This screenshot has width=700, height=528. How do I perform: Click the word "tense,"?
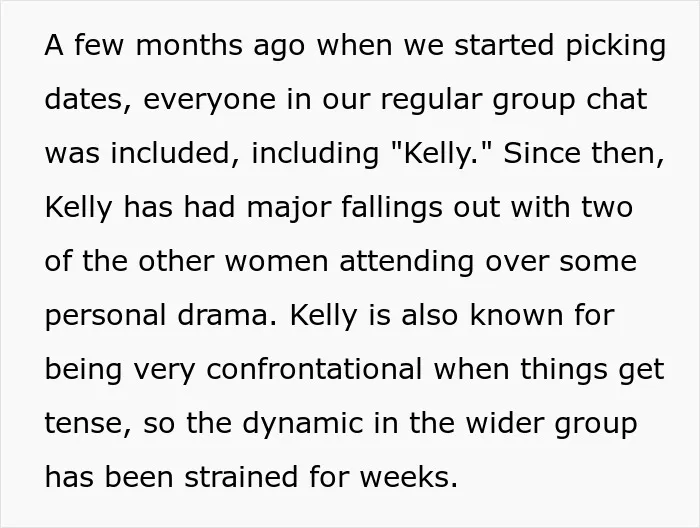click(x=88, y=424)
